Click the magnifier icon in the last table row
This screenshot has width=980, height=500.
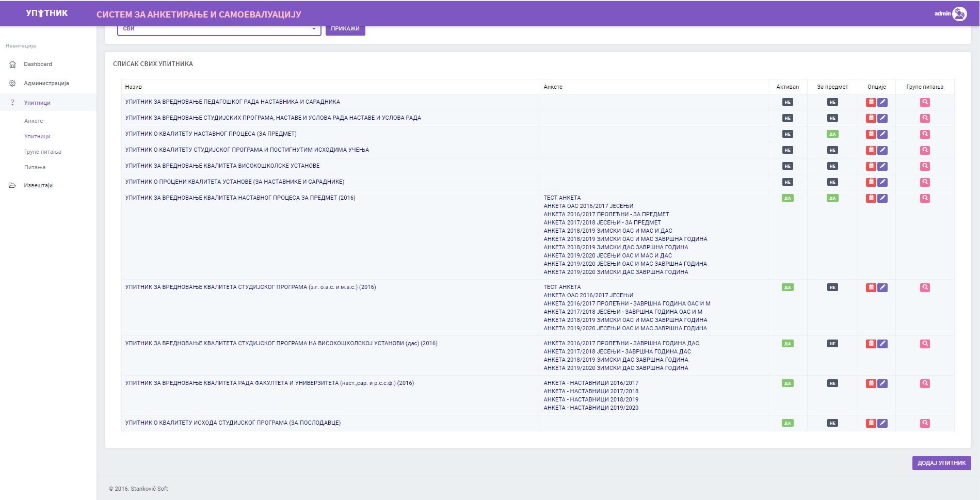(925, 423)
